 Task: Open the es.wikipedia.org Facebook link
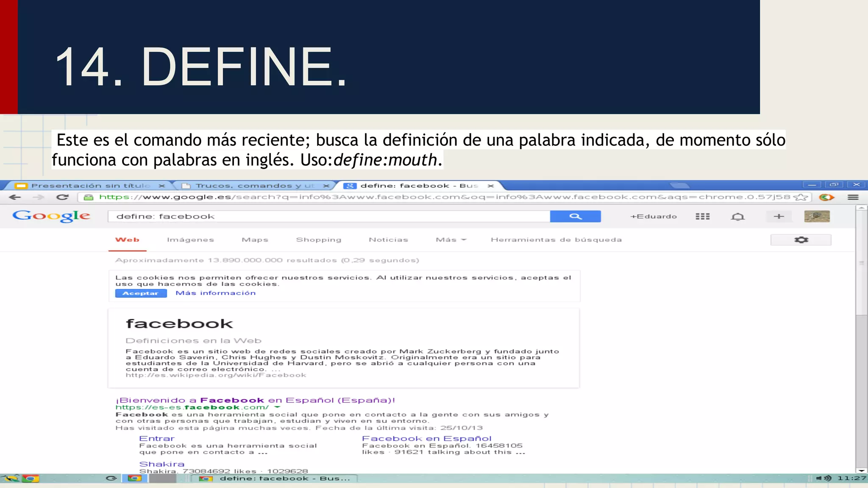pos(216,375)
